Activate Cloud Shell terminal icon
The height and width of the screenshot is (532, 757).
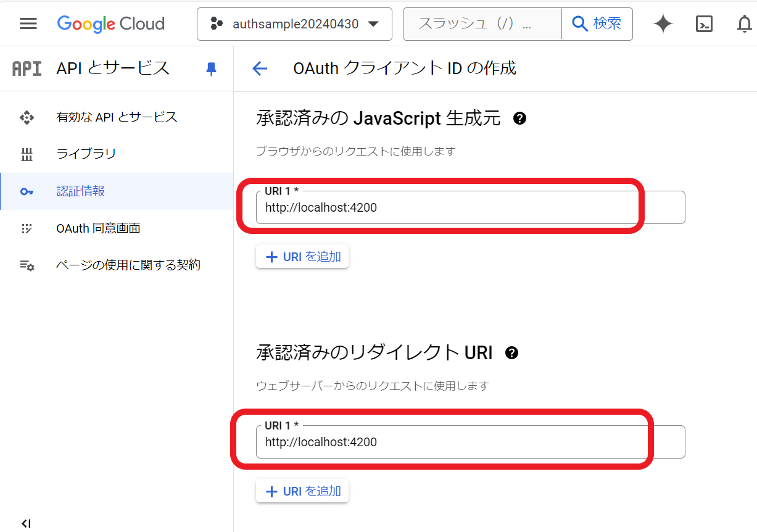click(704, 24)
